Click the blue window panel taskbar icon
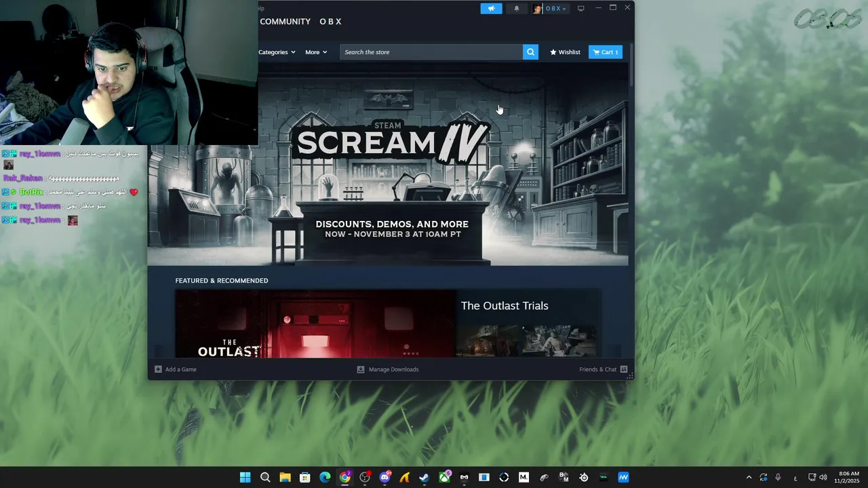The height and width of the screenshot is (488, 868). 484,477
